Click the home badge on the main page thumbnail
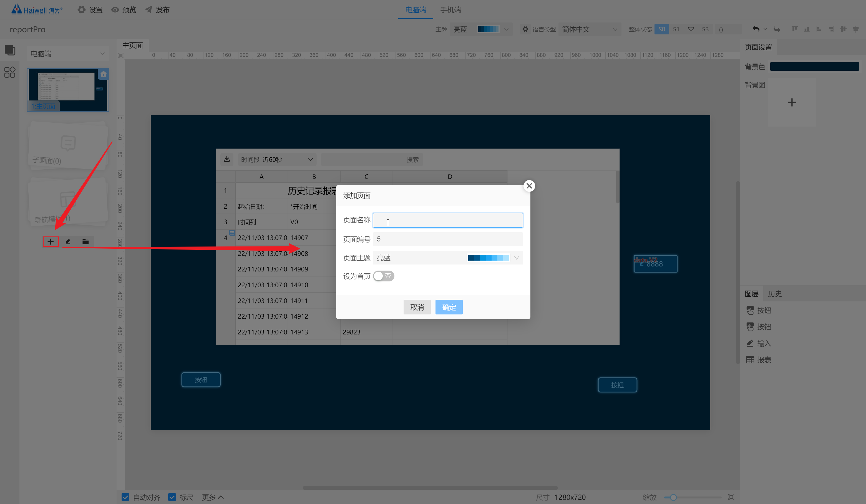 pyautogui.click(x=104, y=74)
